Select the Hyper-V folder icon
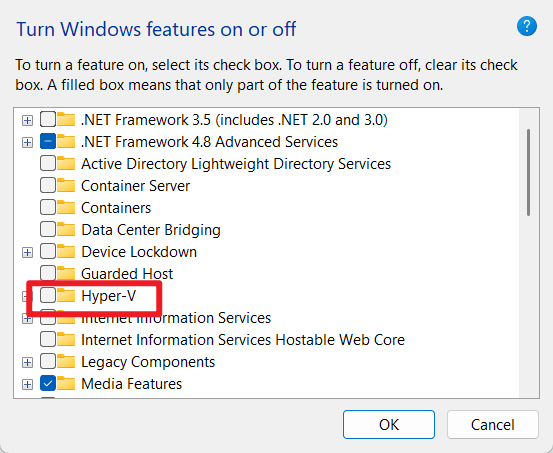This screenshot has width=553, height=453. click(x=66, y=295)
